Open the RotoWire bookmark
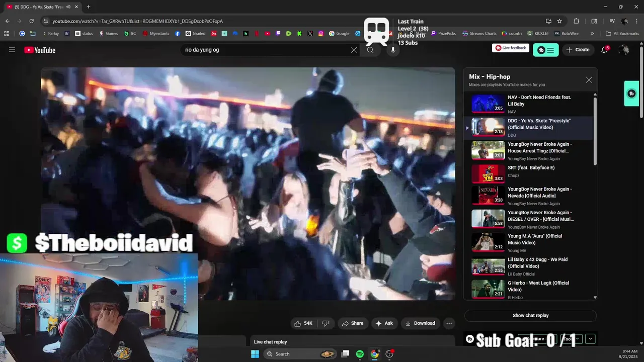 [x=566, y=34]
